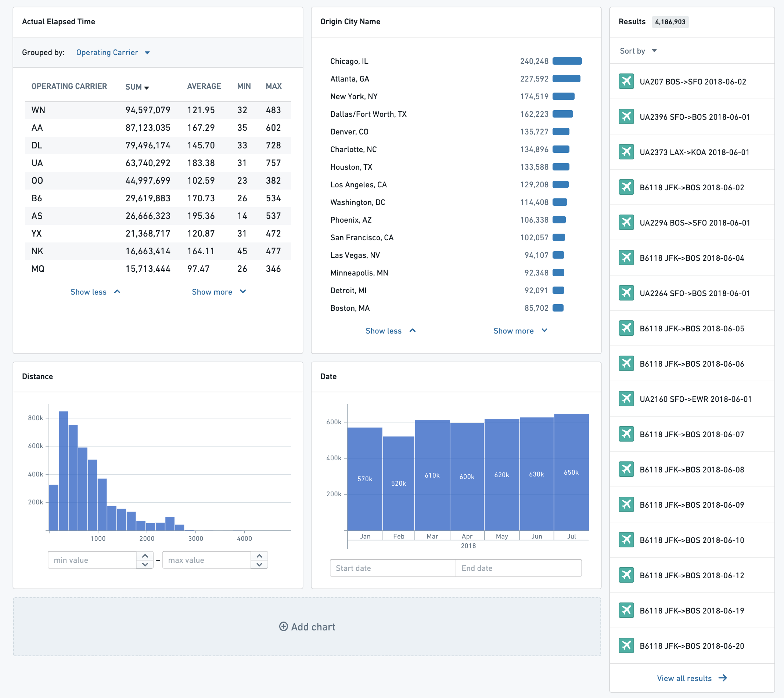
Task: Collapse Show less under Origin City list
Action: 391,331
